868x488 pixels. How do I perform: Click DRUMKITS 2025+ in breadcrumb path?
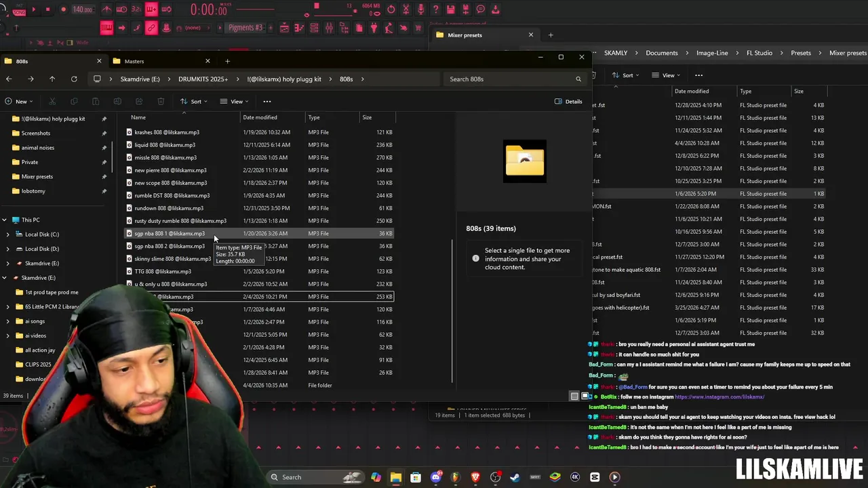coord(203,79)
